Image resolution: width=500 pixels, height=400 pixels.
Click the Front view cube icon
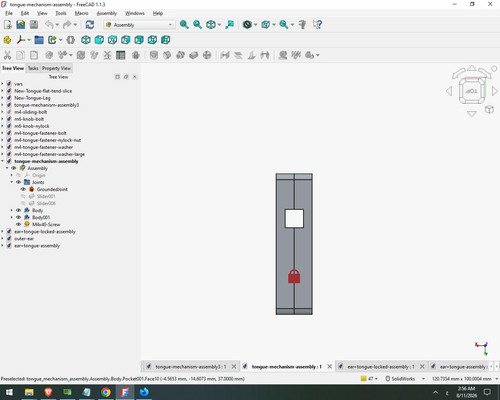[99, 40]
